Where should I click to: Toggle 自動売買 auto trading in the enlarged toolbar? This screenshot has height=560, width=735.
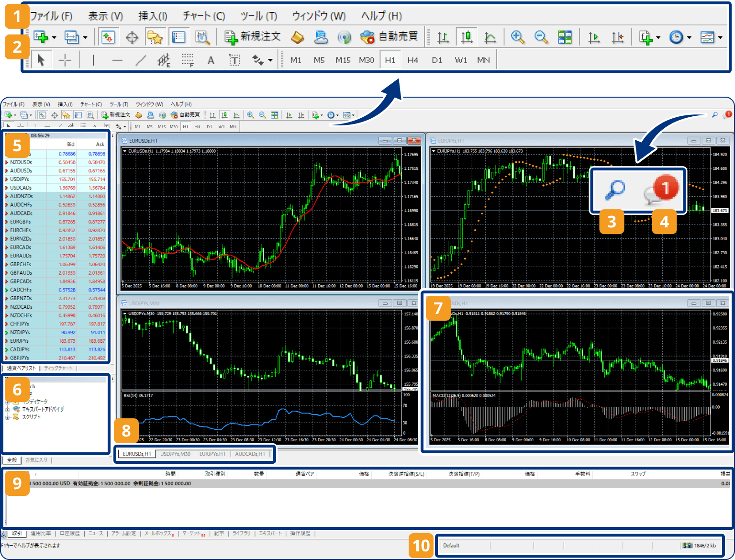click(x=390, y=37)
